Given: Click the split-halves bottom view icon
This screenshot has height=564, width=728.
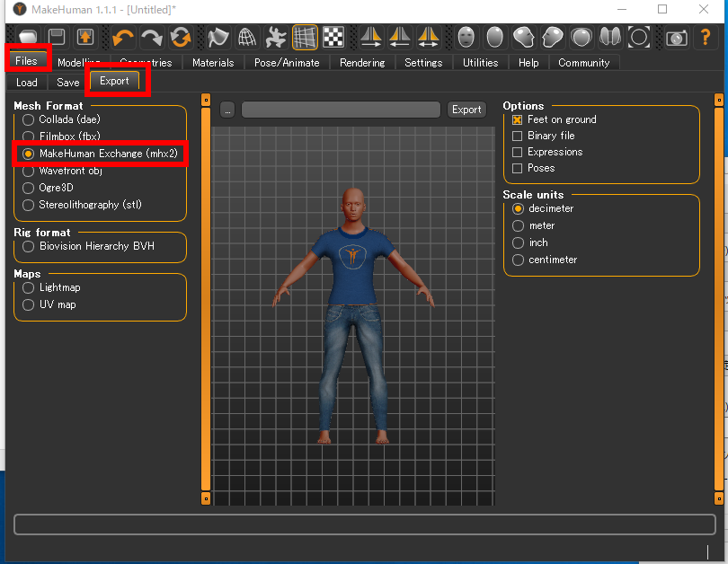Looking at the screenshot, I should pos(610,37).
